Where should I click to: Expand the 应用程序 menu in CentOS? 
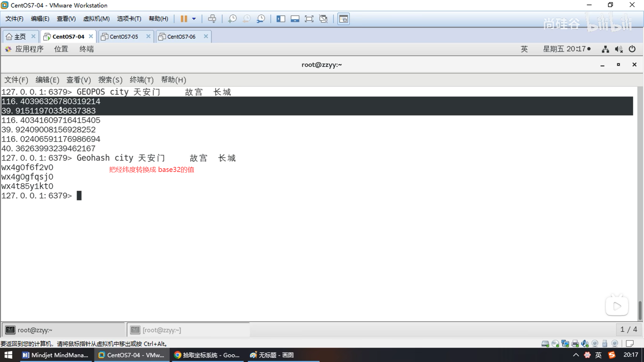[29, 49]
